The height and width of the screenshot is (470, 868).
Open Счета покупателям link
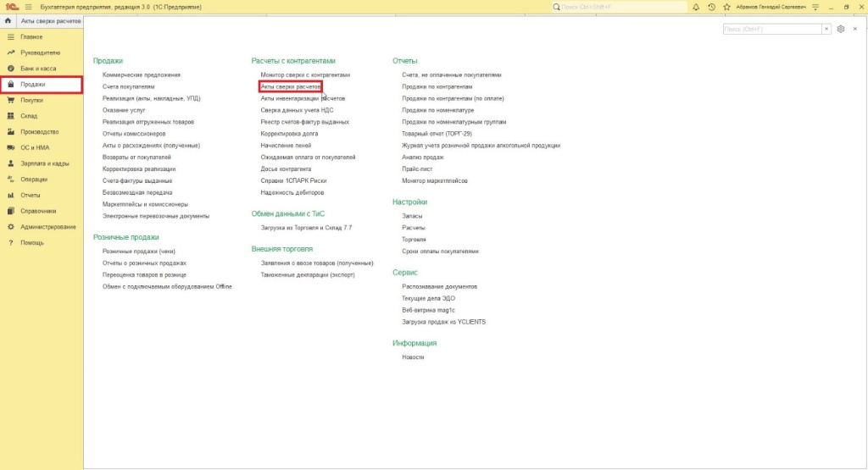[129, 86]
